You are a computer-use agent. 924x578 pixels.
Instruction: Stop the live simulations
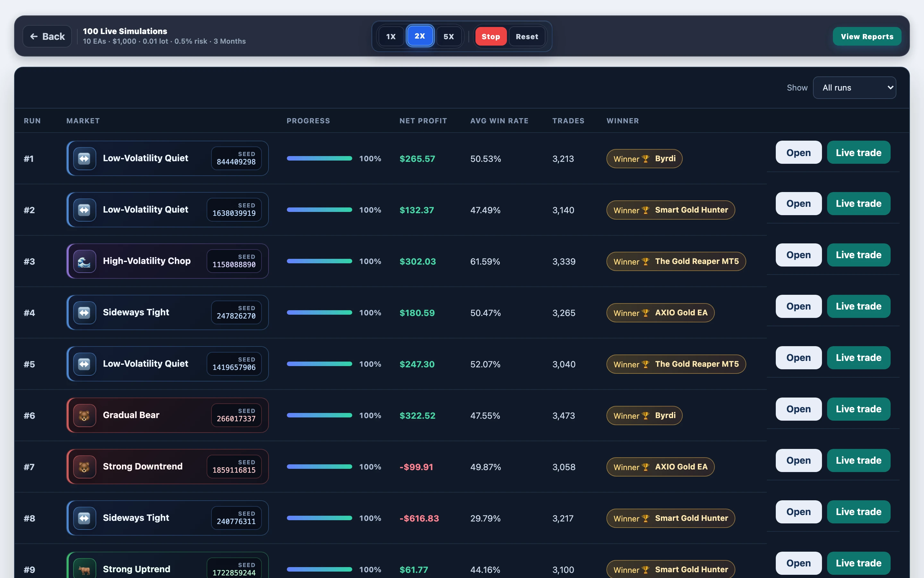(491, 36)
